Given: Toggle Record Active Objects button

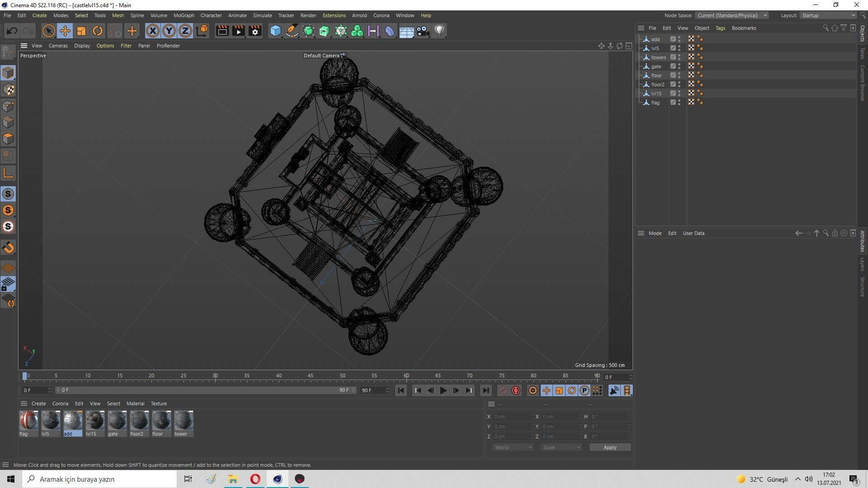Looking at the screenshot, I should point(503,390).
